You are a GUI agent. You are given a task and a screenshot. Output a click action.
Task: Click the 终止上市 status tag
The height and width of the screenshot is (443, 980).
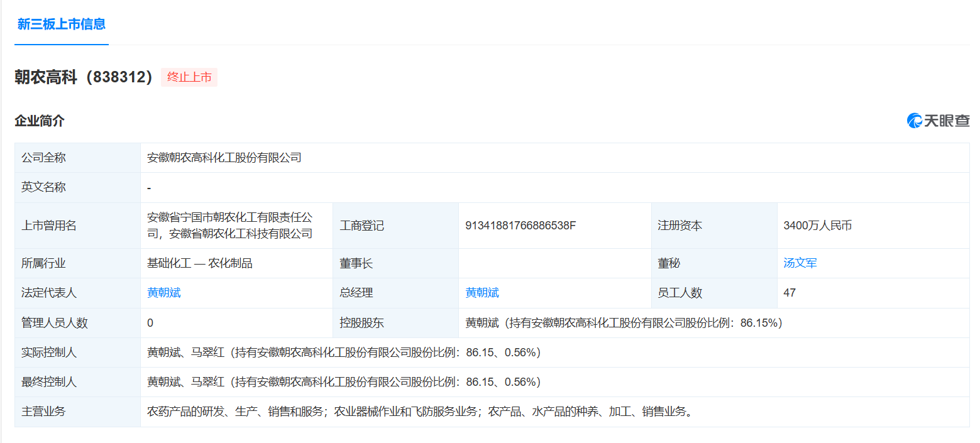(x=189, y=77)
